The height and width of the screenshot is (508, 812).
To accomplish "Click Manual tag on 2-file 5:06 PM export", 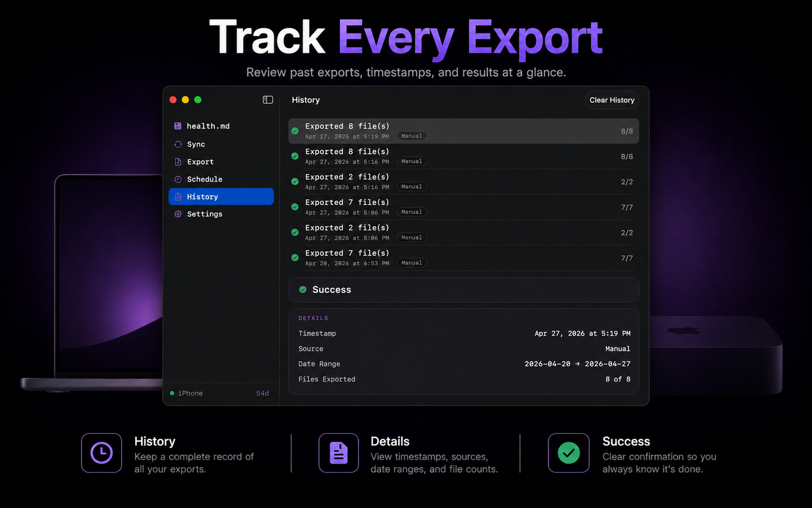I will [x=412, y=238].
